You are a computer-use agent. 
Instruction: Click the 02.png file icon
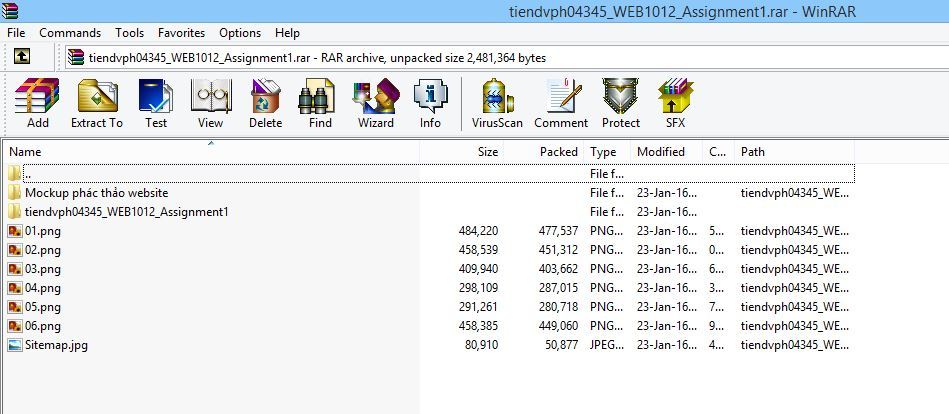15,250
